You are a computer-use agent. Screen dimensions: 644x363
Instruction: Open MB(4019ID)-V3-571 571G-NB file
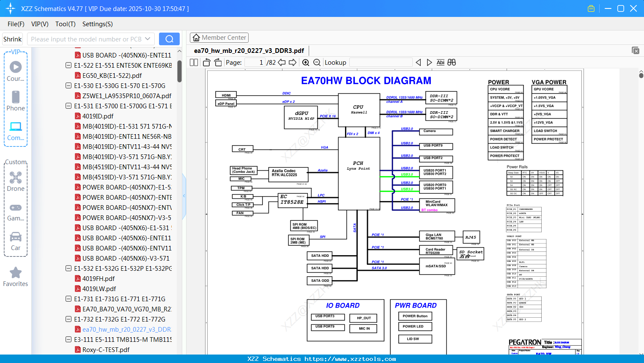pyautogui.click(x=127, y=157)
